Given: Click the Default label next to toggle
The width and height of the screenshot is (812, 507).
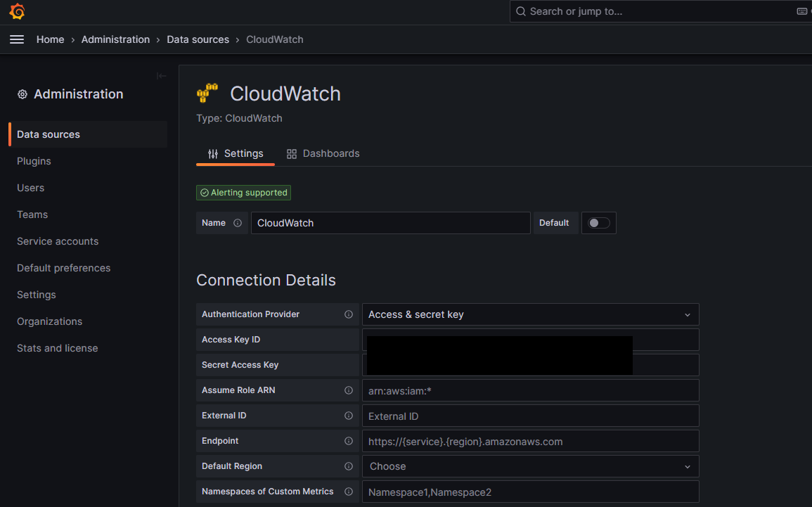Looking at the screenshot, I should click(x=554, y=223).
